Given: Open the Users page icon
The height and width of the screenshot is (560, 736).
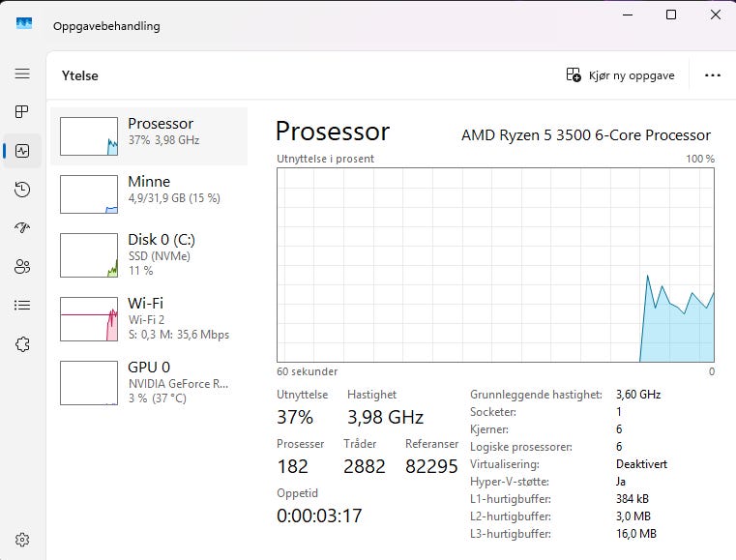Looking at the screenshot, I should click(22, 267).
